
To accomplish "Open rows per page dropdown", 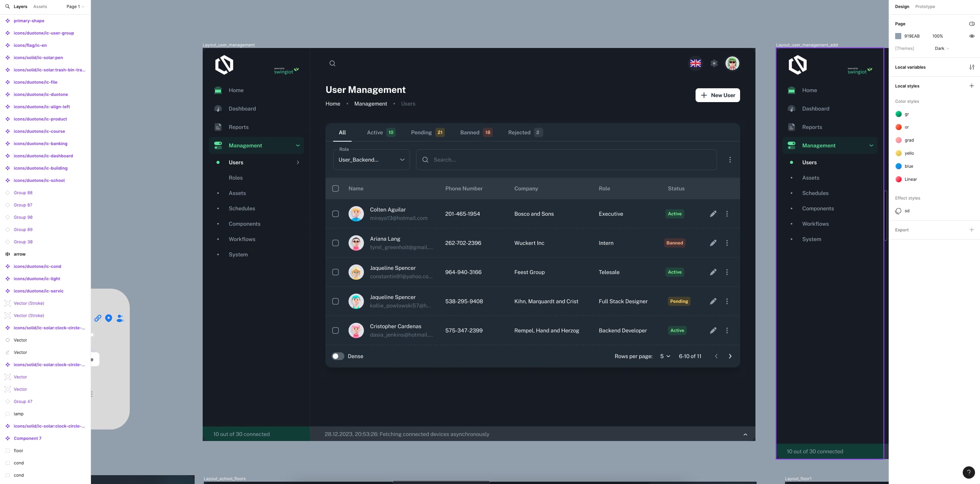I will tap(665, 356).
